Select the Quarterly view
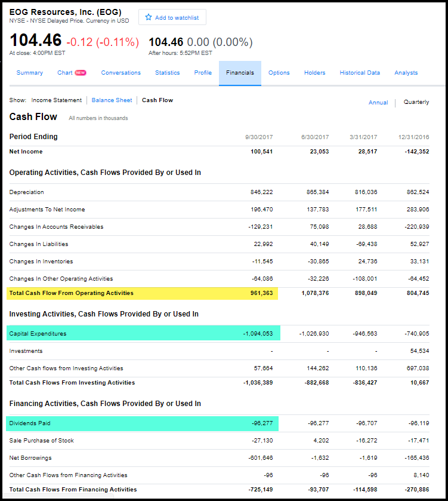The image size is (448, 501). click(416, 102)
